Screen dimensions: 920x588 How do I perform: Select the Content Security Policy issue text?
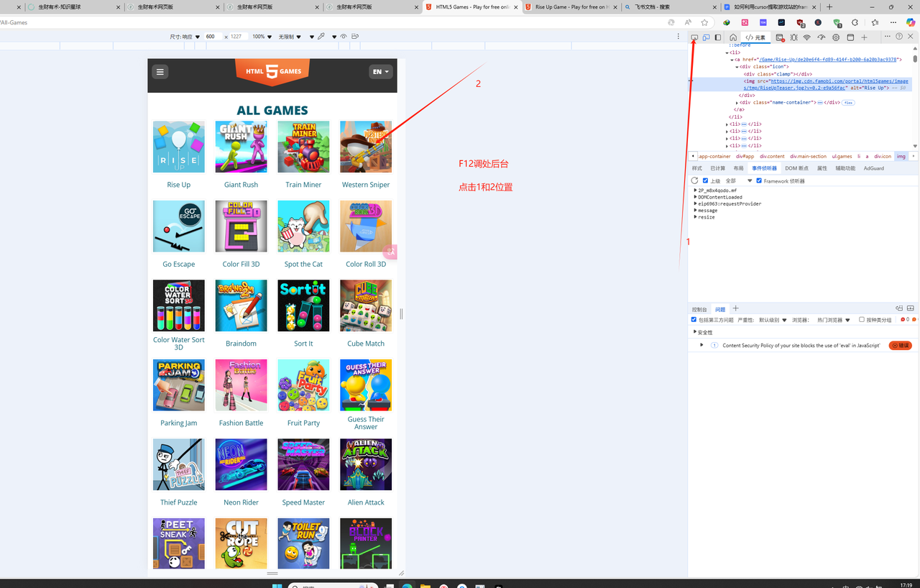pos(801,346)
